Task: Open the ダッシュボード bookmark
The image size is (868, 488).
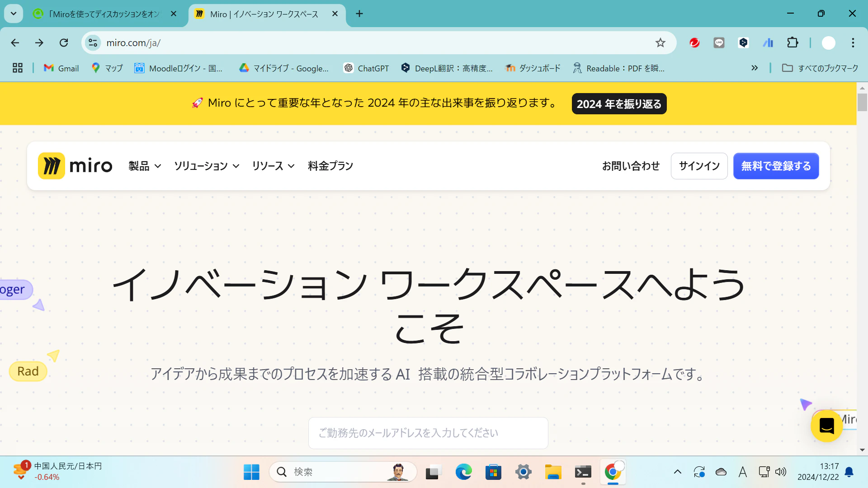Action: tap(533, 68)
